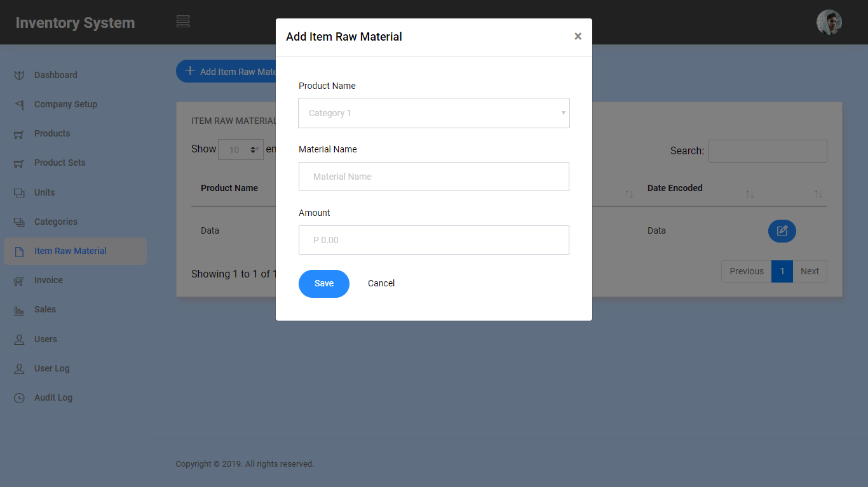Click the Save button
Image resolution: width=868 pixels, height=487 pixels.
coord(324,284)
